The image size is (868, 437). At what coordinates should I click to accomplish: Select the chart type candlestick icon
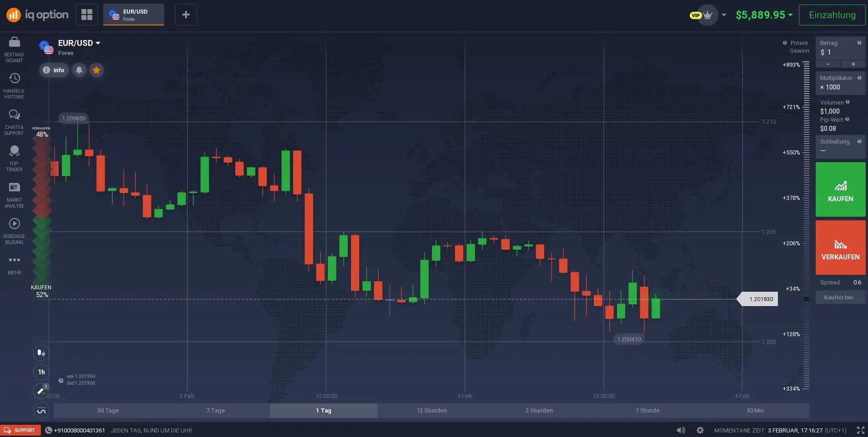(x=41, y=353)
